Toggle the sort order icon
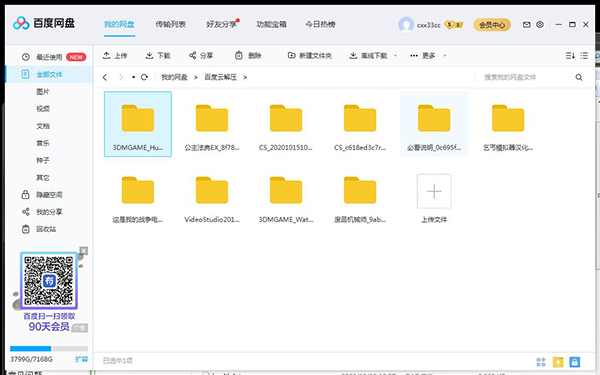This screenshot has height=375, width=600. click(570, 56)
